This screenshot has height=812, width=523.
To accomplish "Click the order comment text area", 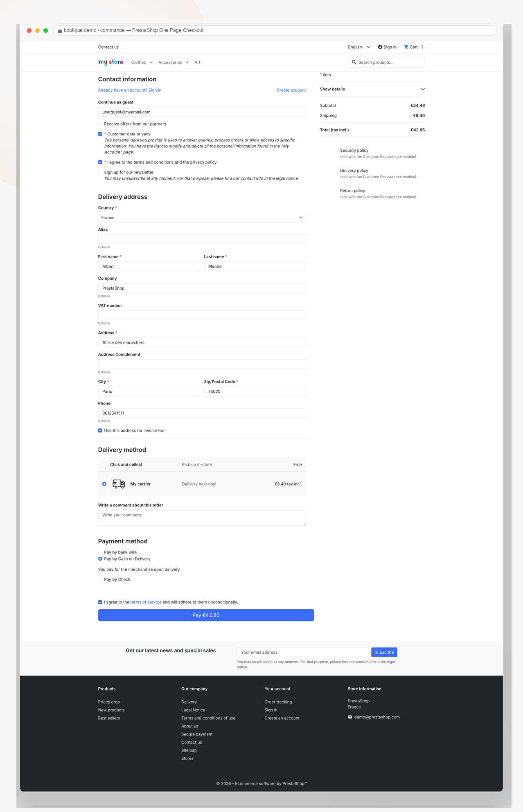I will point(202,518).
